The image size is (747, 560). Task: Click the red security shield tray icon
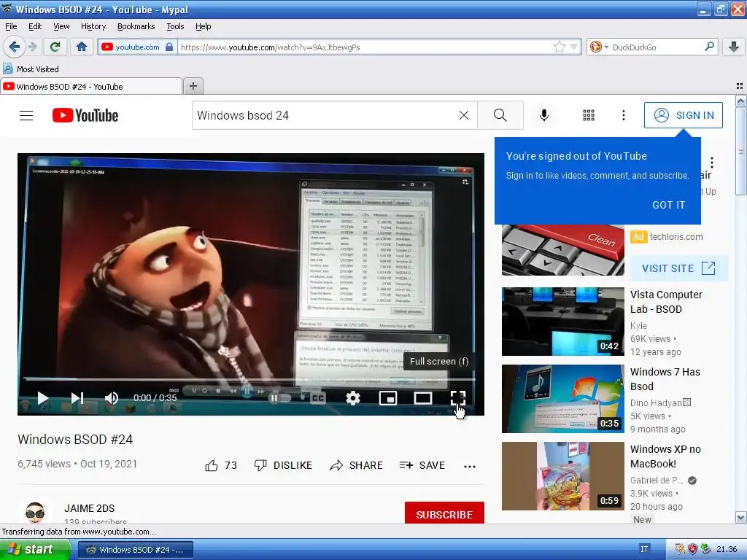point(692,549)
